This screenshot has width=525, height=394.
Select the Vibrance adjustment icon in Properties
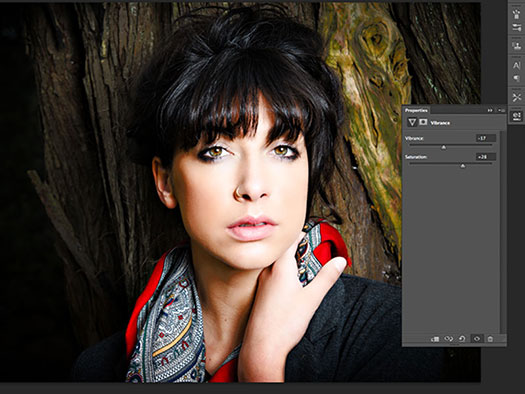click(x=412, y=123)
